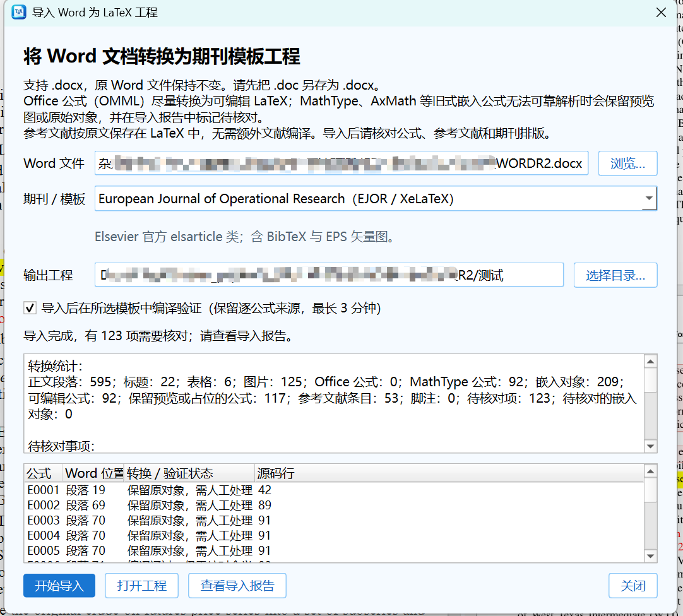Viewport: 683px width, 616px height.
Task: Click into the Word 文件 path field
Action: [x=341, y=163]
